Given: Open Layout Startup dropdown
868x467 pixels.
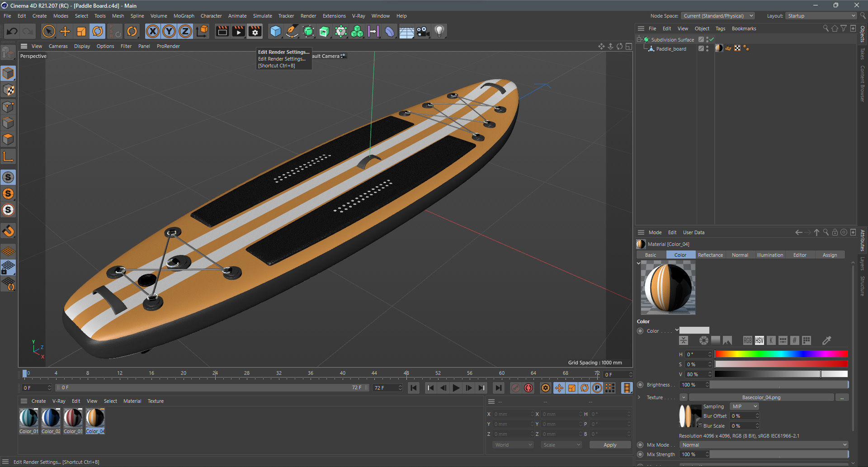Looking at the screenshot, I should click(821, 16).
